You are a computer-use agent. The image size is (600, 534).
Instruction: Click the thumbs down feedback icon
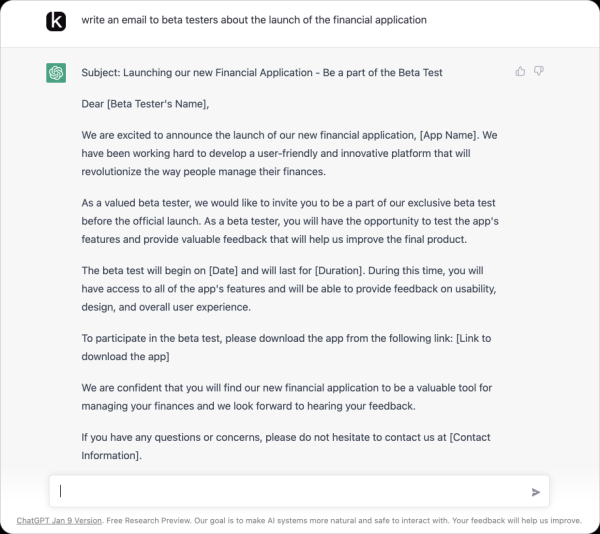click(539, 71)
